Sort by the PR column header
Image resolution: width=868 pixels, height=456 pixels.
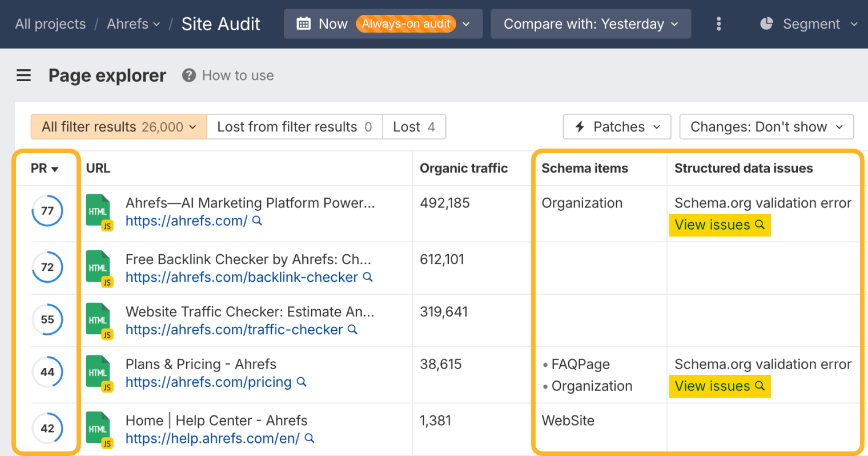pos(45,169)
